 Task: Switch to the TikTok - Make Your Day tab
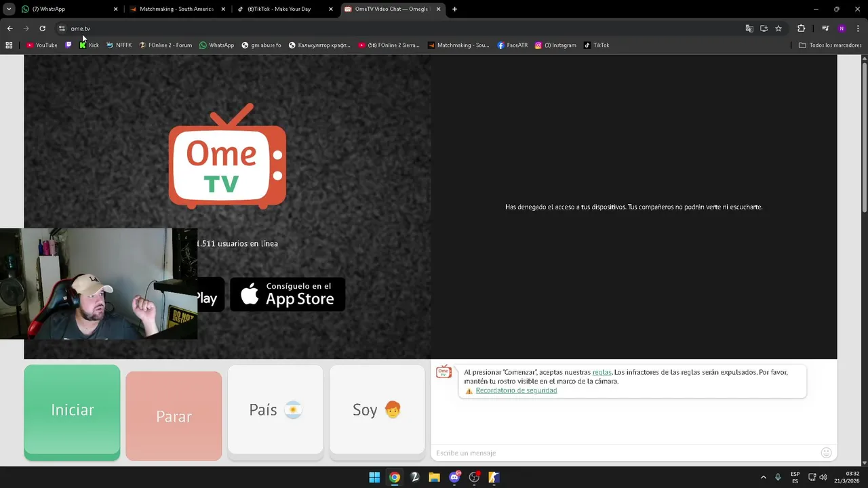[283, 9]
